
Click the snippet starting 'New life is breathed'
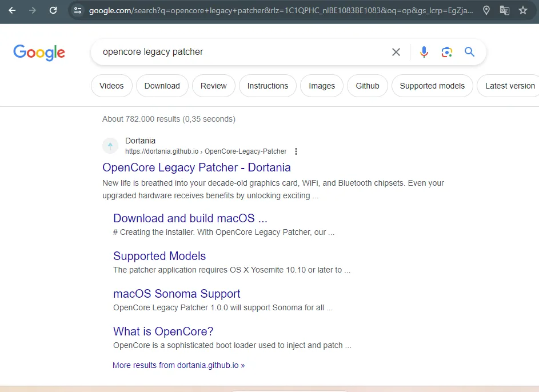(273, 189)
